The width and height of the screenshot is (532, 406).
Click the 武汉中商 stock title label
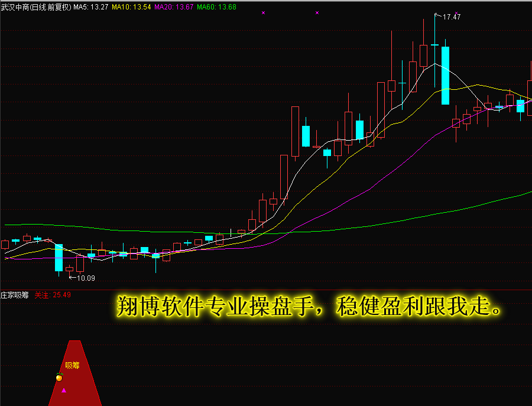tap(36, 7)
